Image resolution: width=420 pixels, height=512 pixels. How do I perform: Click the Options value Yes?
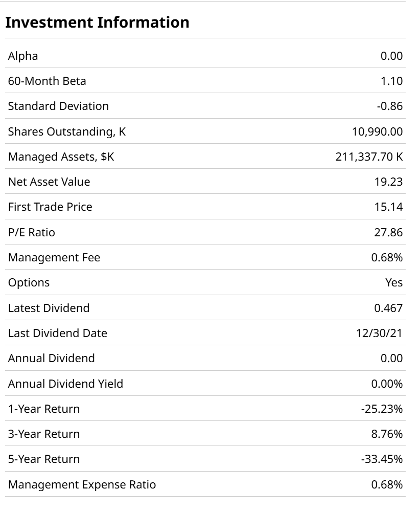(x=394, y=283)
